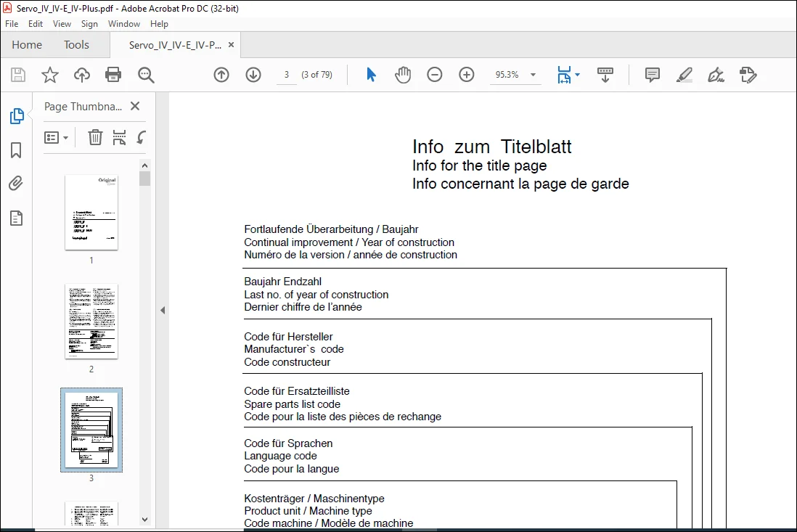
Task: Open the Bookmarks panel icon
Action: coord(16,150)
